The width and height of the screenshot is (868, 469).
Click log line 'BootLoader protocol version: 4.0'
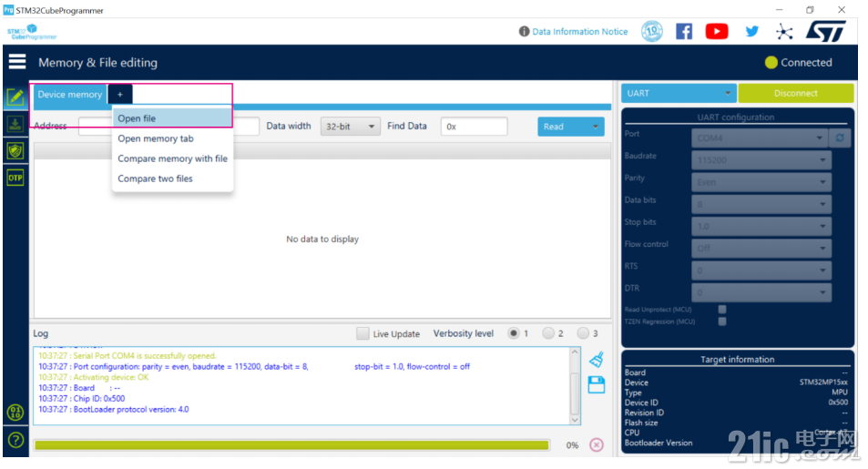114,409
